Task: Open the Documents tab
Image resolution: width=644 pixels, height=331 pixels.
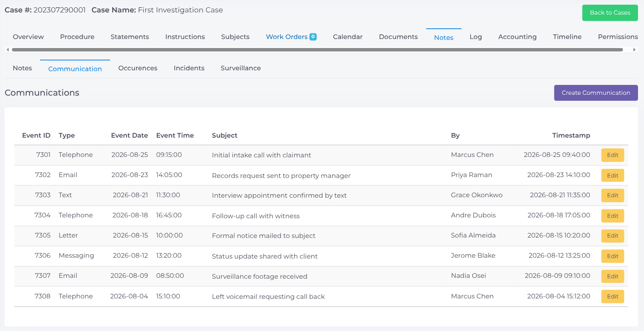Action: (x=398, y=37)
